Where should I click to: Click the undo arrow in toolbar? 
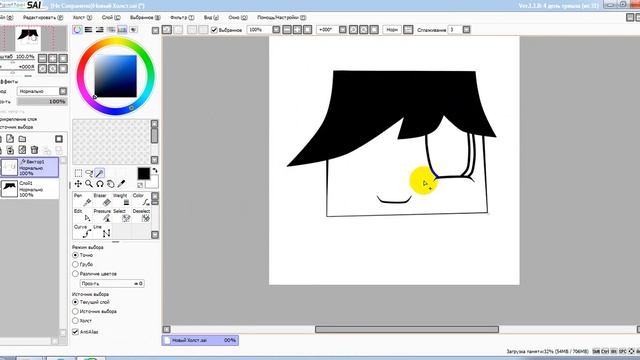(167, 29)
